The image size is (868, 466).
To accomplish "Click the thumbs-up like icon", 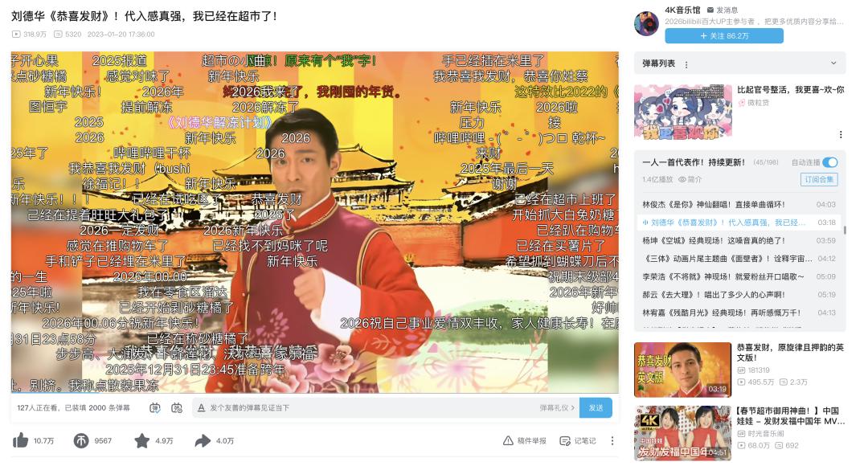I will coord(20,440).
